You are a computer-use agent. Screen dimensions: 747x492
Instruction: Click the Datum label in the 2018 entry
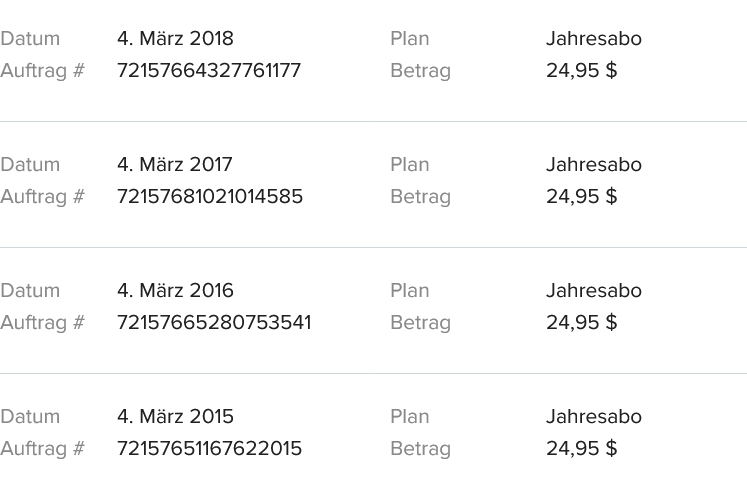pyautogui.click(x=30, y=39)
